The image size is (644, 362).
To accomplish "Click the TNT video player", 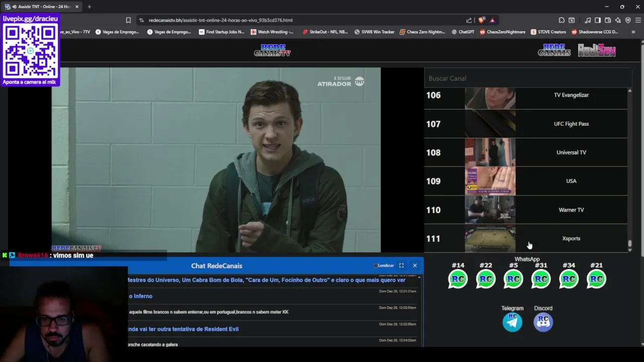I will (x=216, y=160).
